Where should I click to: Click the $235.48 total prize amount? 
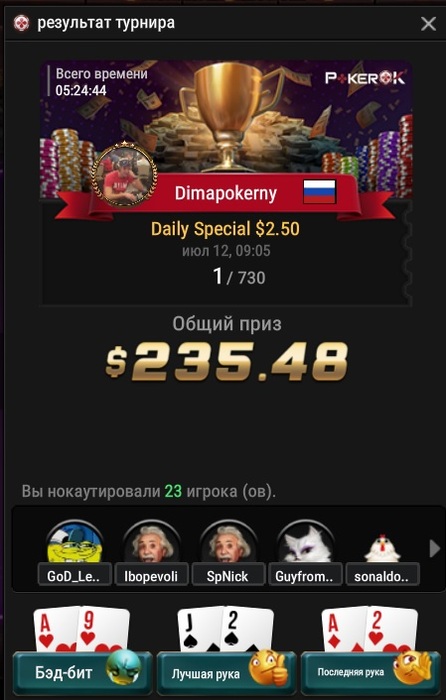coord(226,362)
